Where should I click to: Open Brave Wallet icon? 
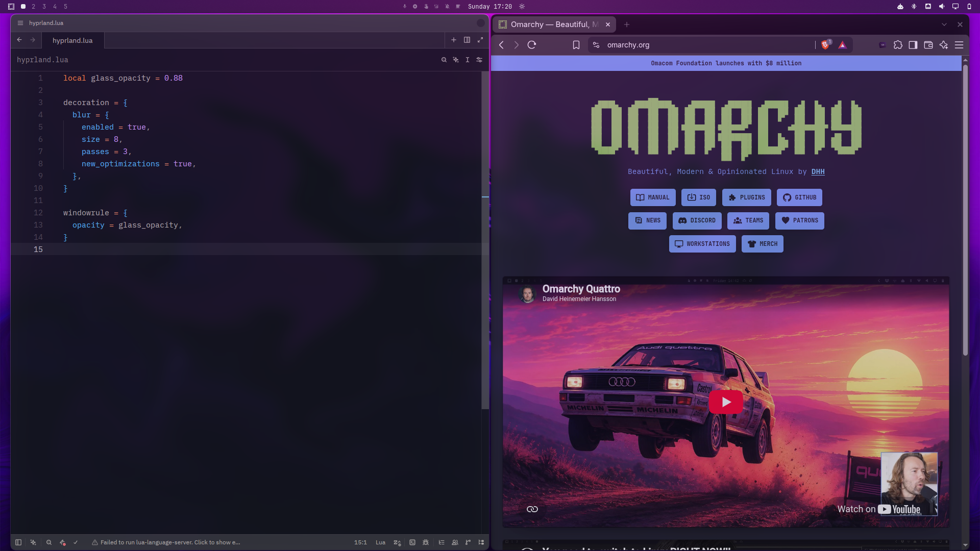coord(928,45)
